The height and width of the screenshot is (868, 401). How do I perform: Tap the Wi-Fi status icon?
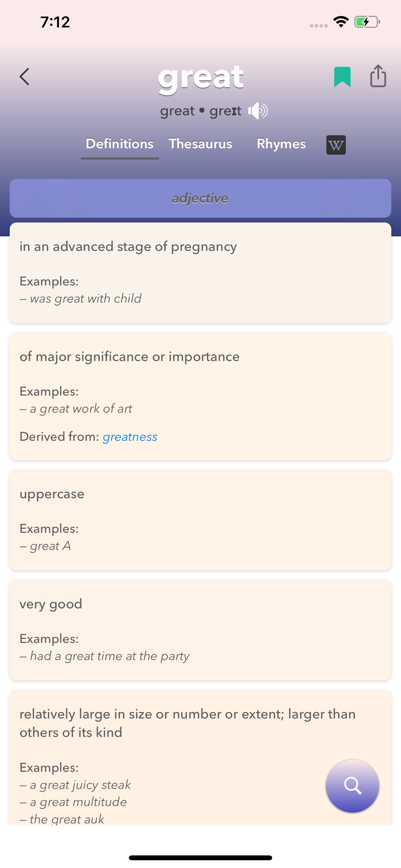coord(341,22)
